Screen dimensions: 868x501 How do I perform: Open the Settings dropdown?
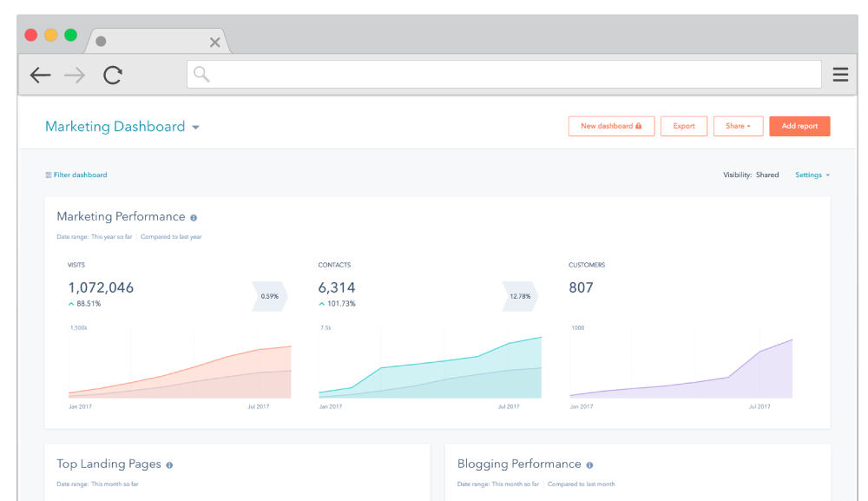click(x=812, y=175)
